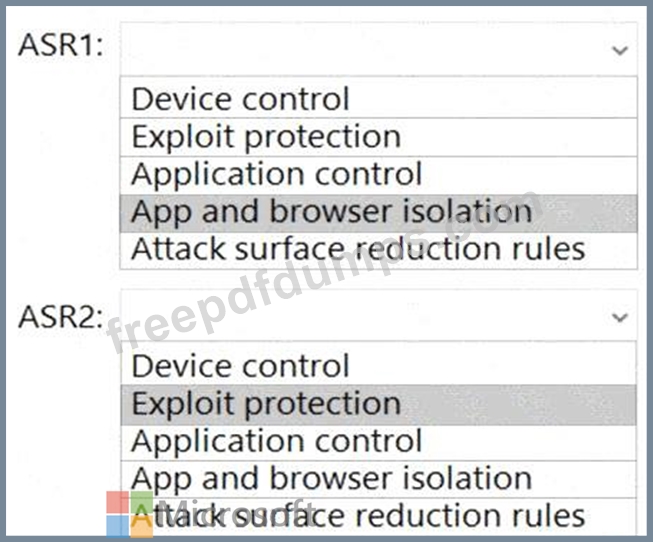Choose Attack surface reduction rules under ASR1
Screen dimensions: 653x542
[x=357, y=248]
